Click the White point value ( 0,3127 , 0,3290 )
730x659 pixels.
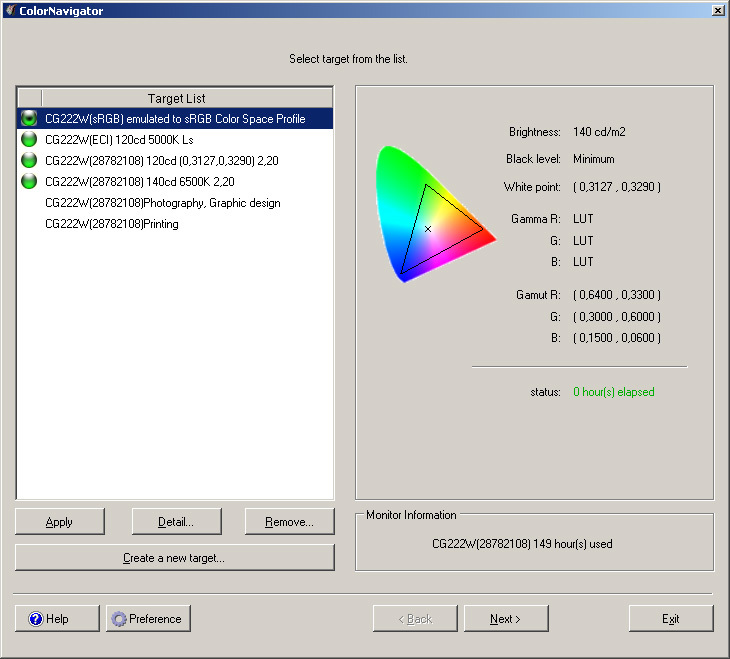(x=617, y=187)
